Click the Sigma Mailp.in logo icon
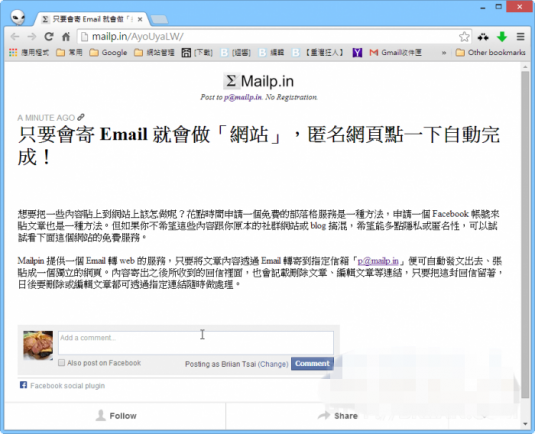 [231, 81]
